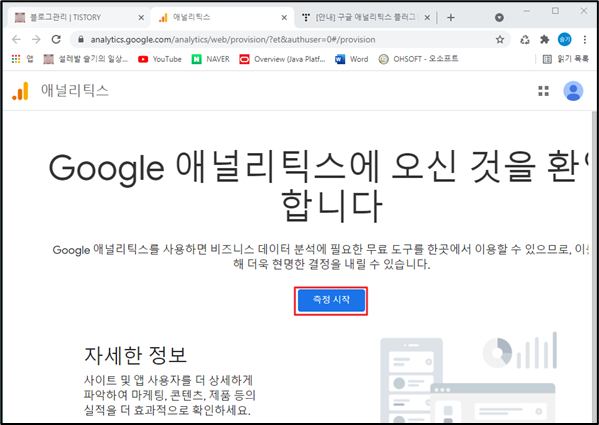Open the Chrome profile avatar
599x425 pixels.
(x=564, y=39)
